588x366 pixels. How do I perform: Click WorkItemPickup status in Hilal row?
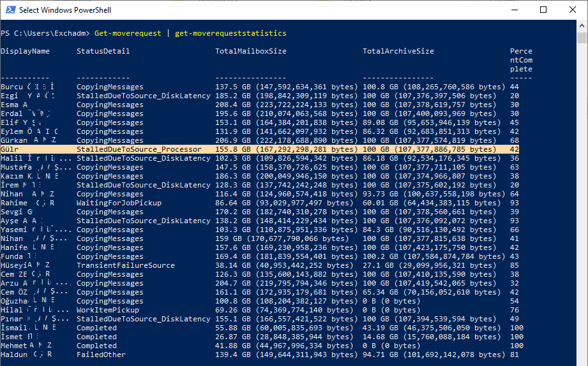point(108,310)
